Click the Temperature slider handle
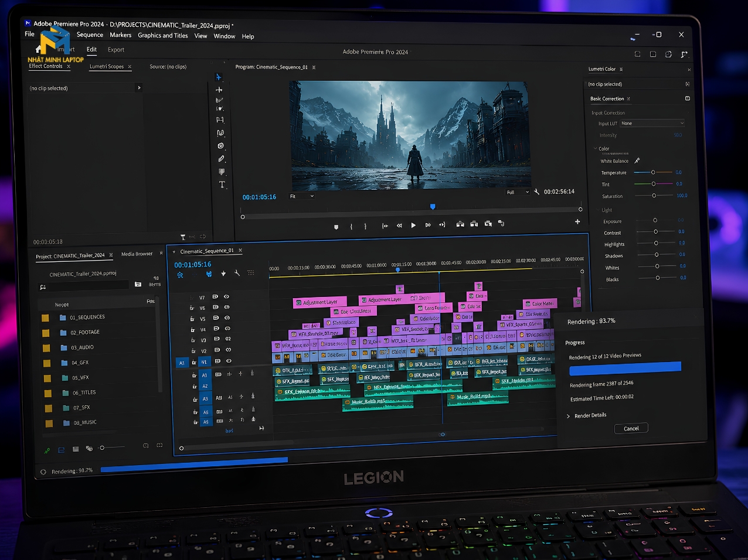The height and width of the screenshot is (560, 748). point(653,172)
